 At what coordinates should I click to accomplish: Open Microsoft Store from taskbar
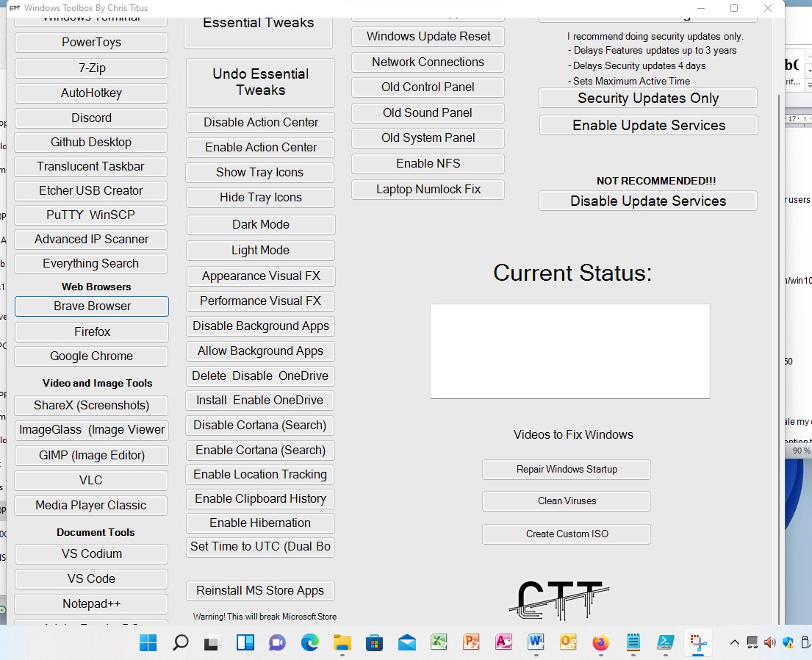(374, 643)
